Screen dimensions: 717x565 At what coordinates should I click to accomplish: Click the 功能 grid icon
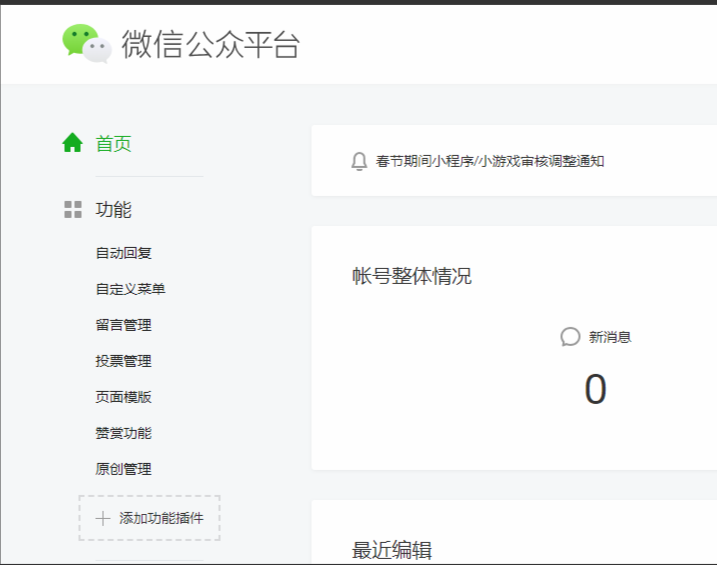73,209
